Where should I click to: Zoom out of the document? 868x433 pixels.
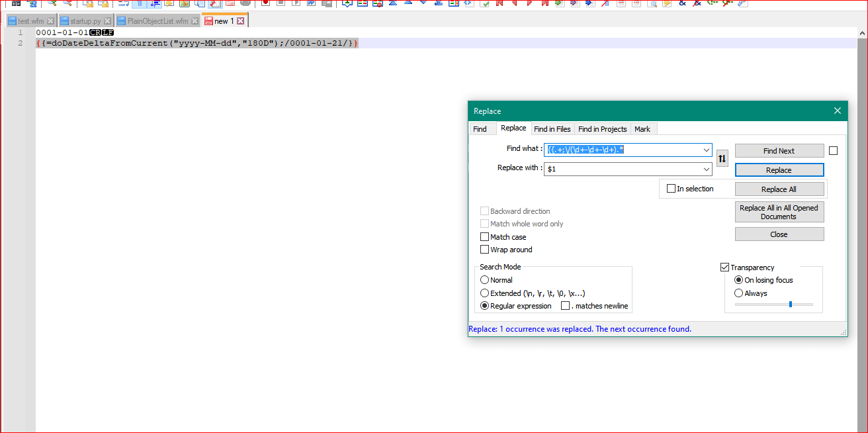click(x=67, y=4)
